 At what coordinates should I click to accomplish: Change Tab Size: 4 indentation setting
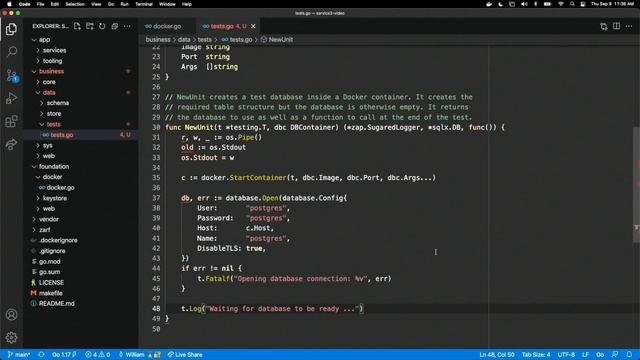[536, 355]
